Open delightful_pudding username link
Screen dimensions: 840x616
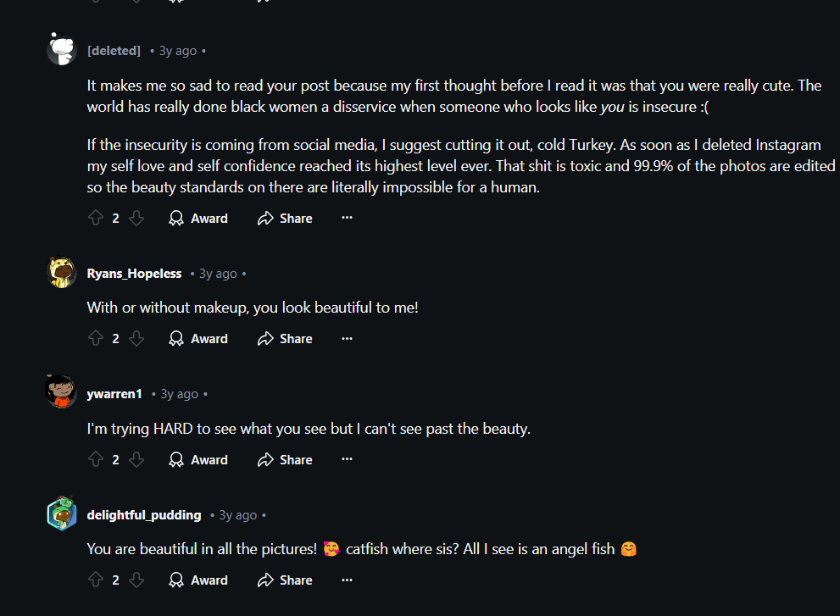(144, 515)
